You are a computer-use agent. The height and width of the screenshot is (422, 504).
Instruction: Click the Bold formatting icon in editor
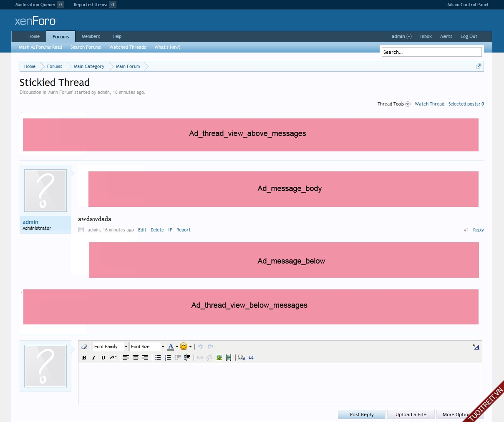point(84,358)
